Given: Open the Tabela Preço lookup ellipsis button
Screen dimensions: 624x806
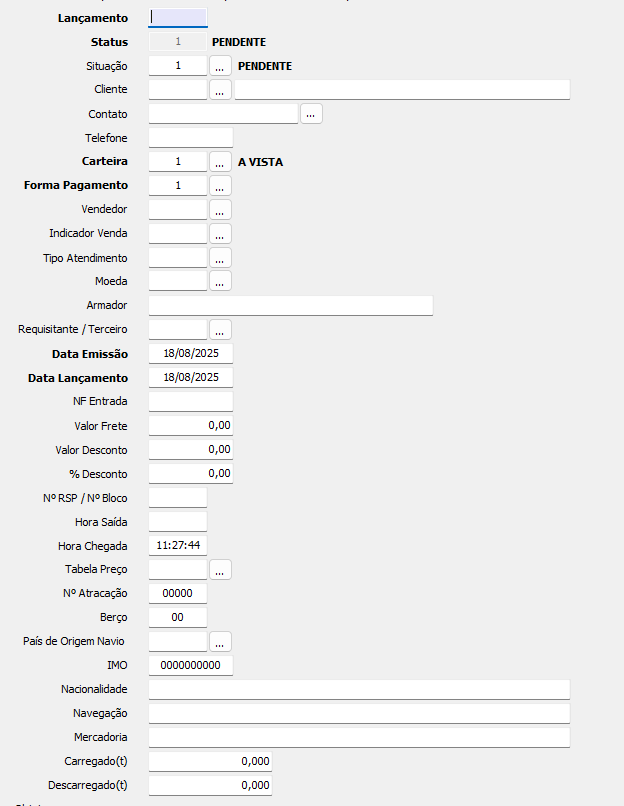Looking at the screenshot, I should point(220,570).
